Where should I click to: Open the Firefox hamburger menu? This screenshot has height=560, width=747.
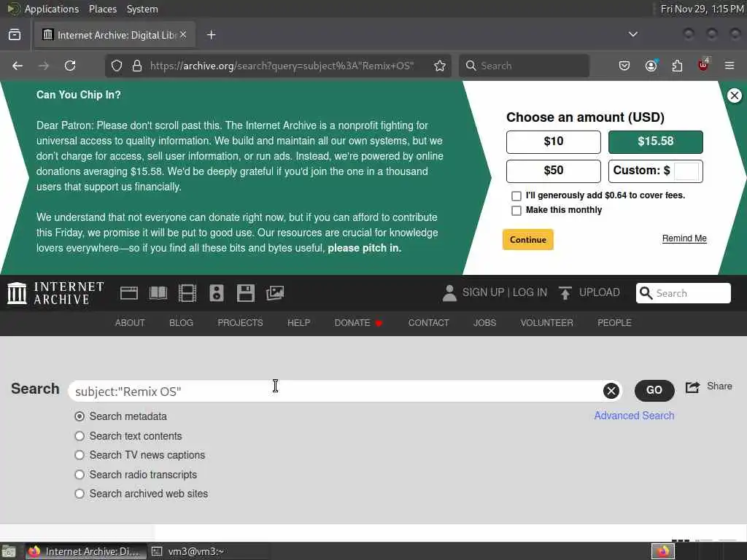click(729, 66)
